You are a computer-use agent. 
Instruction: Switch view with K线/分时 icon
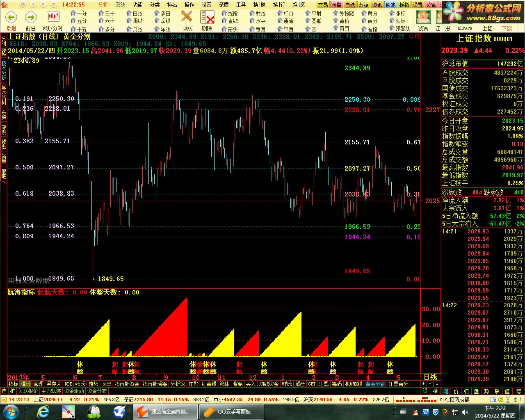coord(53,17)
